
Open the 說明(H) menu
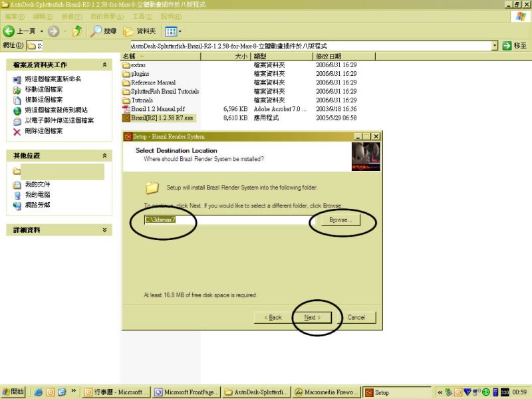pyautogui.click(x=171, y=16)
